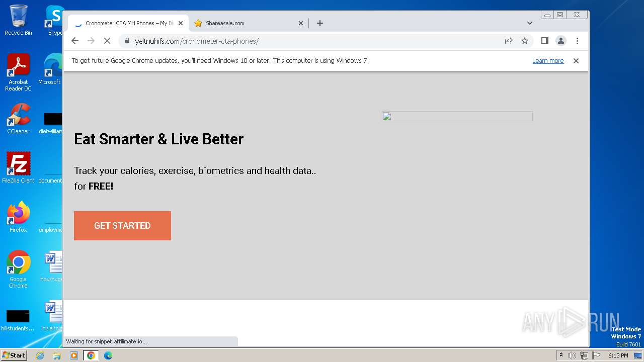Click the padlock site info icon

(x=127, y=41)
